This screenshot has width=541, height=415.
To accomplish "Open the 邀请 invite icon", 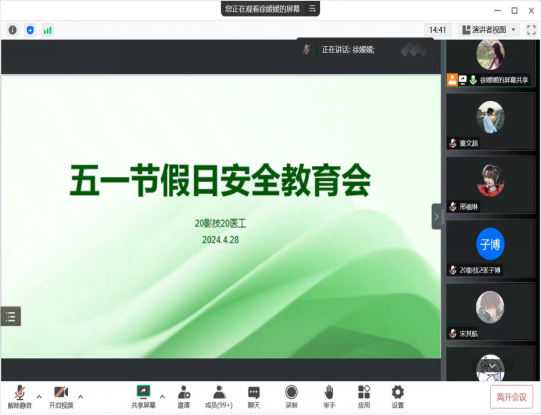I will tap(184, 397).
